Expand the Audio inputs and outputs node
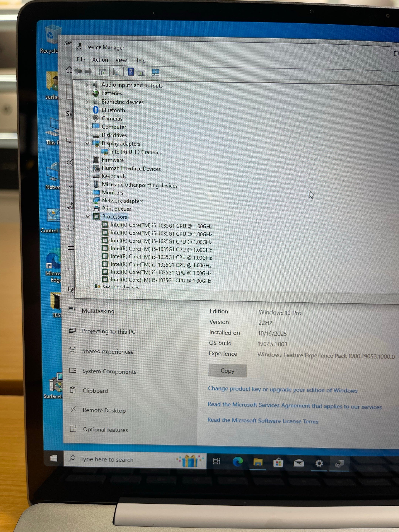399x532 pixels. click(87, 85)
